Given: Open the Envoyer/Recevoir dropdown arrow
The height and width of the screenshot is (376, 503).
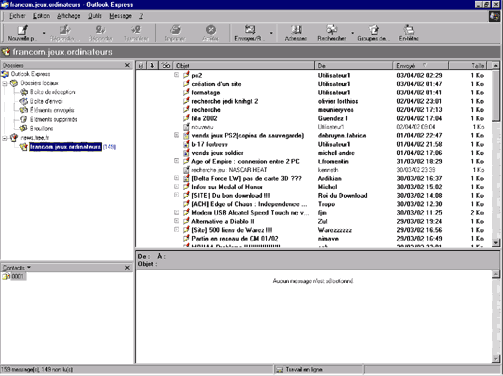Looking at the screenshot, I should 271,33.
